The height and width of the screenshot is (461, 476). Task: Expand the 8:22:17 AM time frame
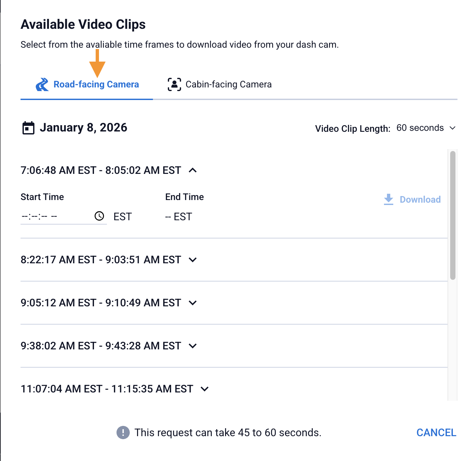(193, 260)
